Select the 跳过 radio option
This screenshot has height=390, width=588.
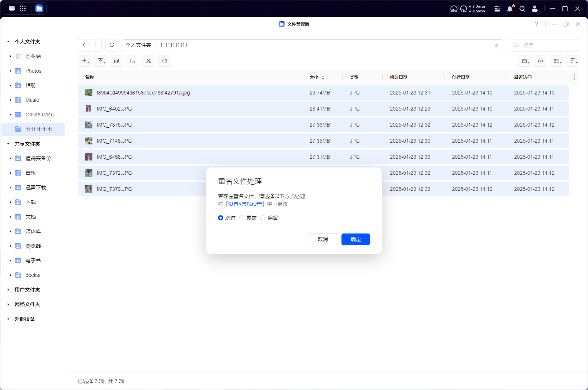[221, 218]
